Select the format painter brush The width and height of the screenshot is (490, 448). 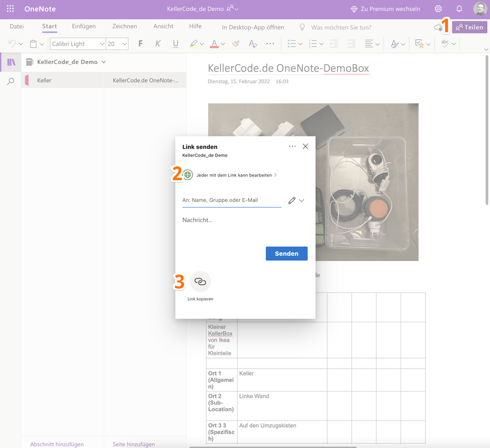[x=235, y=44]
